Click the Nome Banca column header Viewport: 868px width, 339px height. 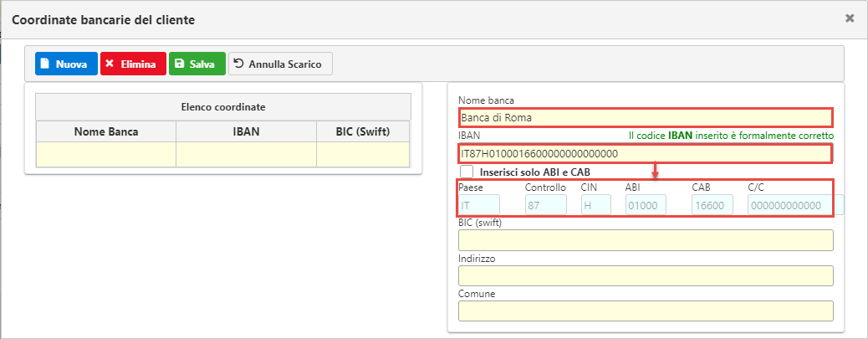coord(106,131)
